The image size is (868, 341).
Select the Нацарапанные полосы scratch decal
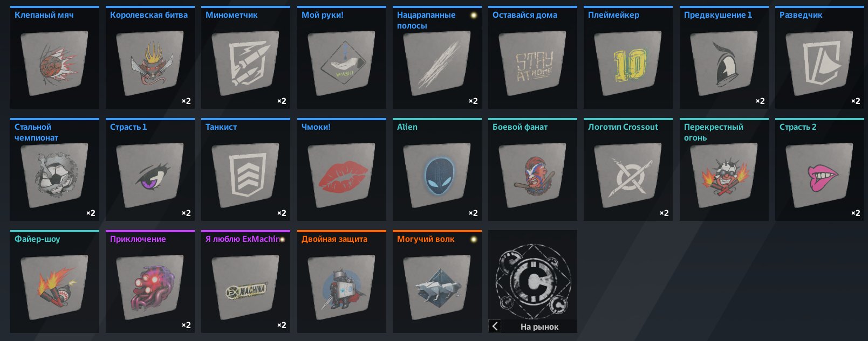(x=437, y=58)
